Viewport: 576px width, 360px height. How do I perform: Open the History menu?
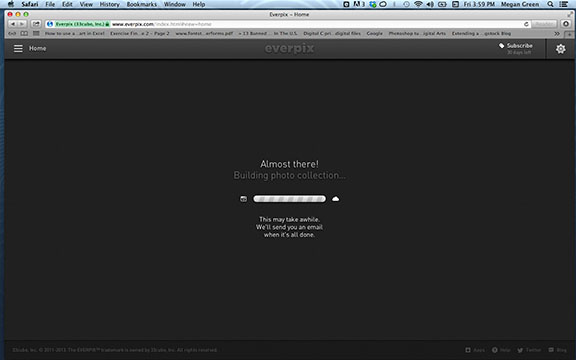coord(109,4)
